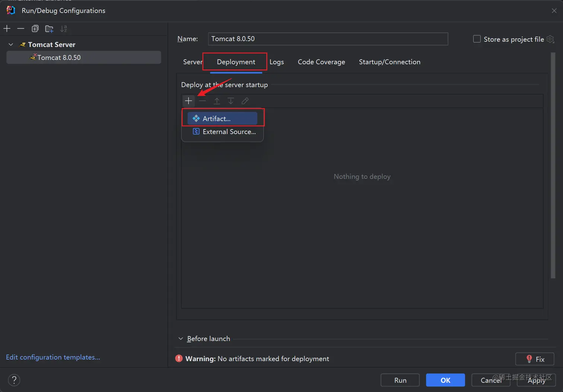
Task: Click the Run button
Action: [400, 380]
